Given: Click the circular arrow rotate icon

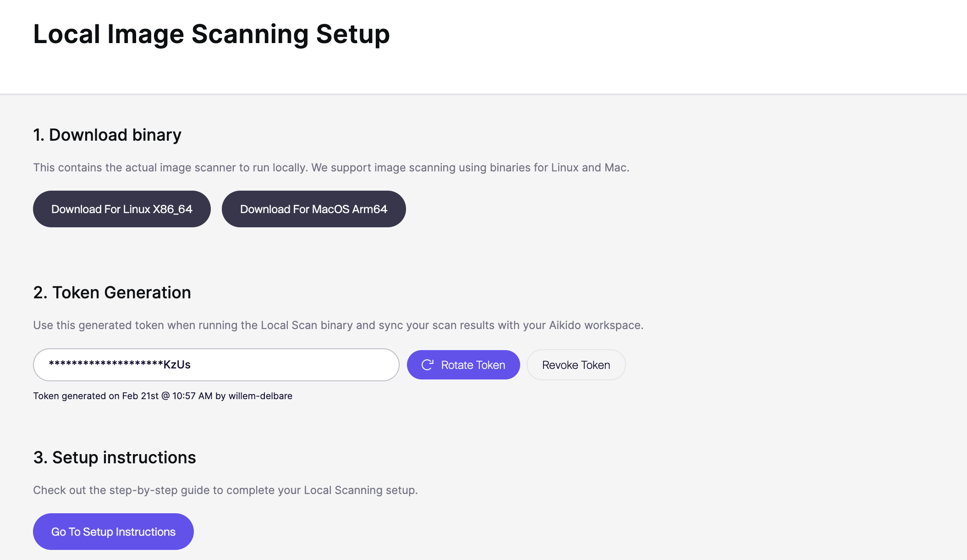Looking at the screenshot, I should point(427,365).
